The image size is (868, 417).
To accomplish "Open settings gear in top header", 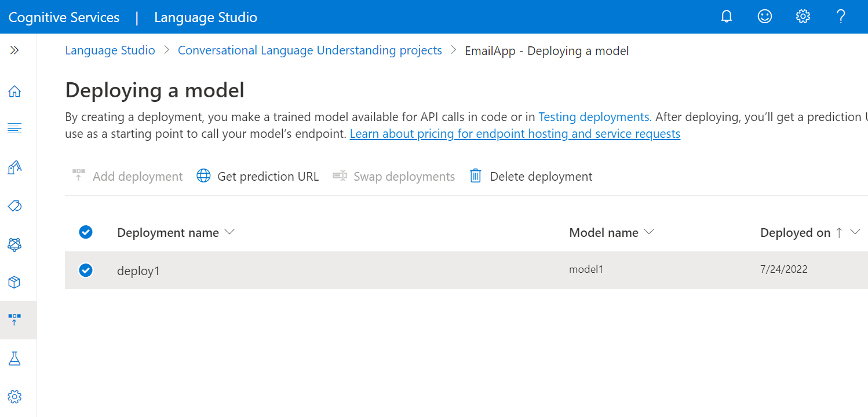I will click(x=803, y=17).
